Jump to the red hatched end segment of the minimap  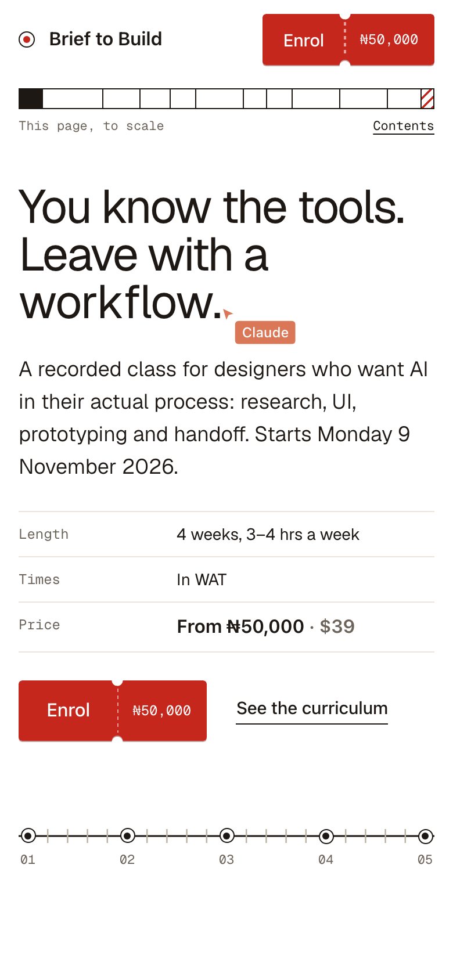point(427,99)
